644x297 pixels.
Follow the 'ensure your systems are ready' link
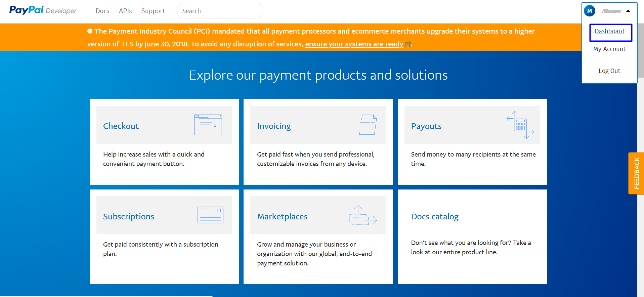click(354, 44)
